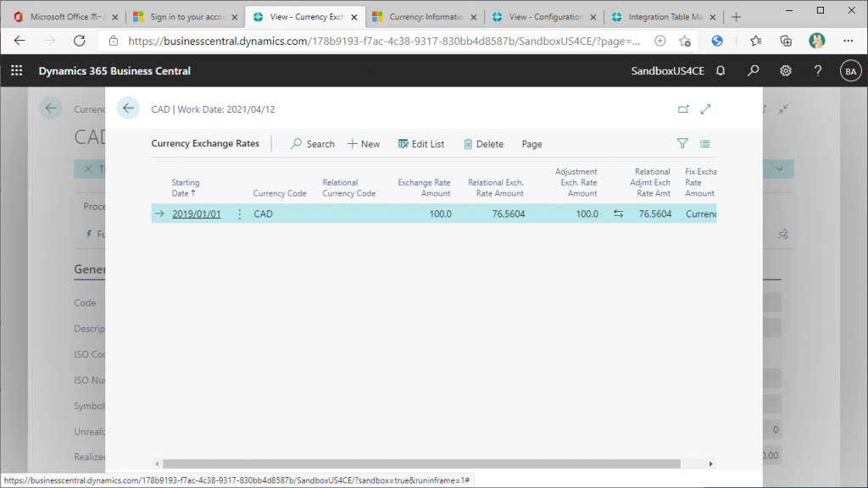Open browser settings and more menu
868x488 pixels.
tap(848, 41)
